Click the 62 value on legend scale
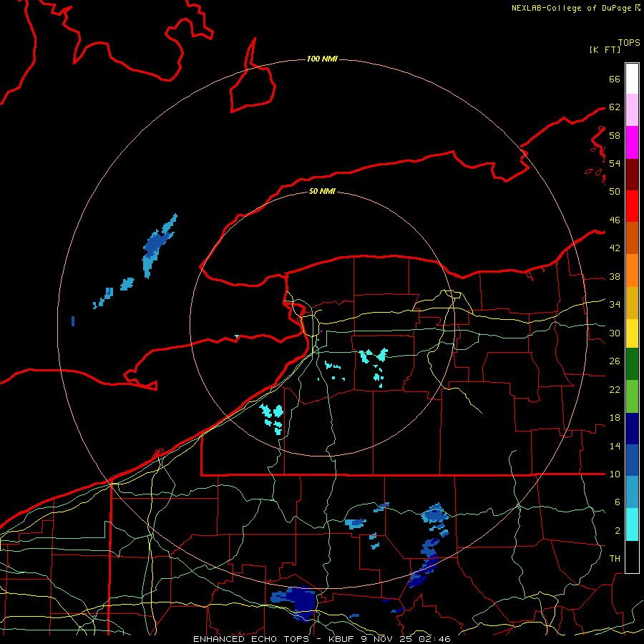 click(615, 107)
